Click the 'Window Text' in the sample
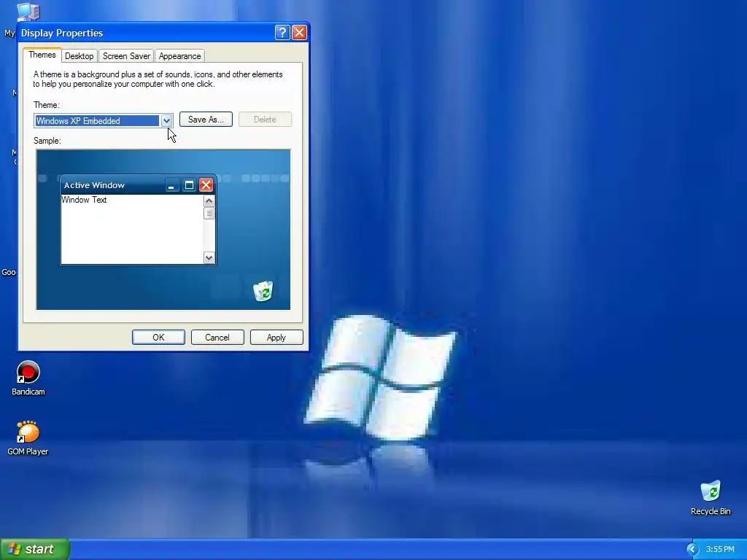747x560 pixels. click(84, 200)
